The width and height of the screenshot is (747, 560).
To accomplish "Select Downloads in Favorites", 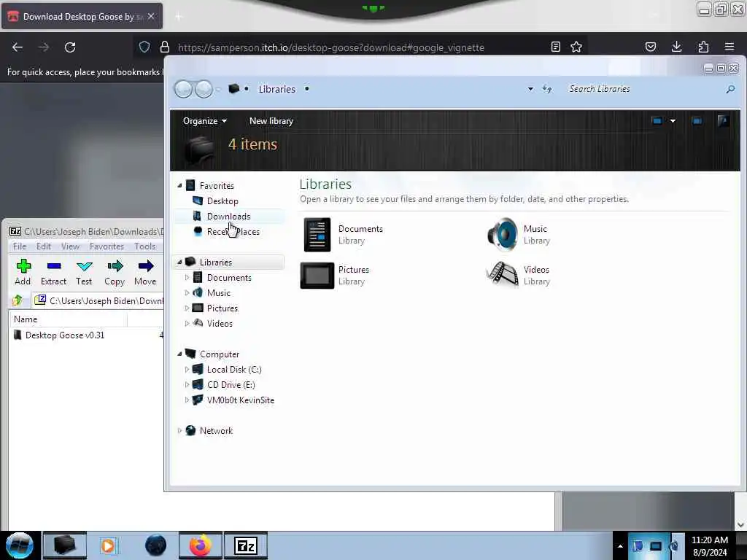I will tap(228, 216).
